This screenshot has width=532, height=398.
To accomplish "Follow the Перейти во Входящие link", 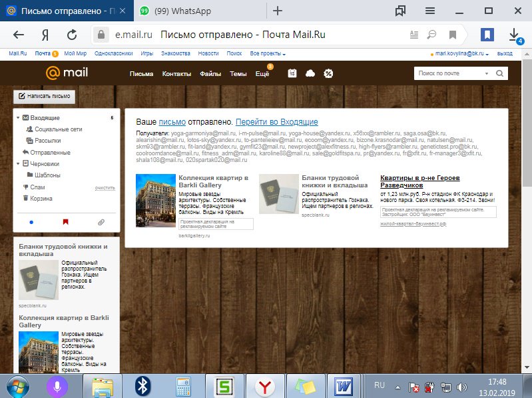I will (x=277, y=121).
